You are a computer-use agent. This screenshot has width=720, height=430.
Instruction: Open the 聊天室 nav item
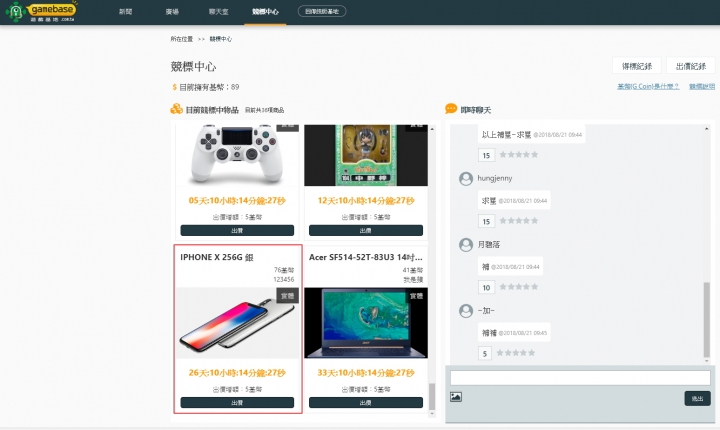tap(219, 11)
